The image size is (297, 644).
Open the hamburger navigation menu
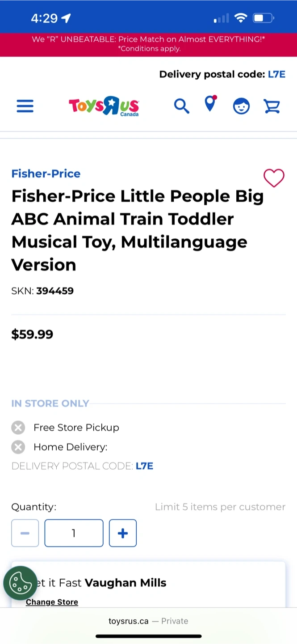coord(25,106)
